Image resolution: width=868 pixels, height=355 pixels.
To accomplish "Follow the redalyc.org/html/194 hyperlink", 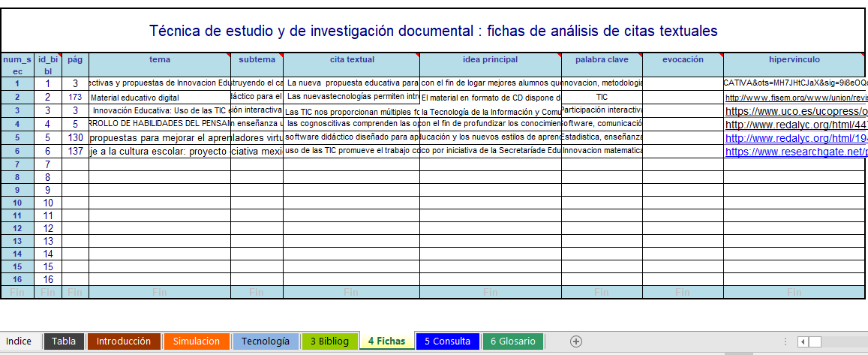I will tap(794, 138).
